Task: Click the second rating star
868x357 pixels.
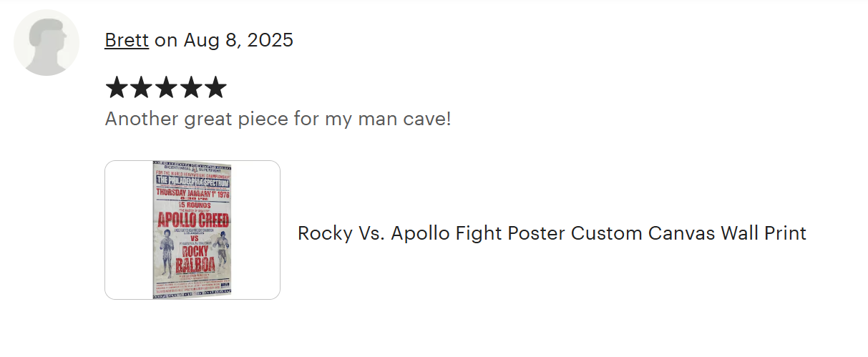Action: (x=141, y=89)
